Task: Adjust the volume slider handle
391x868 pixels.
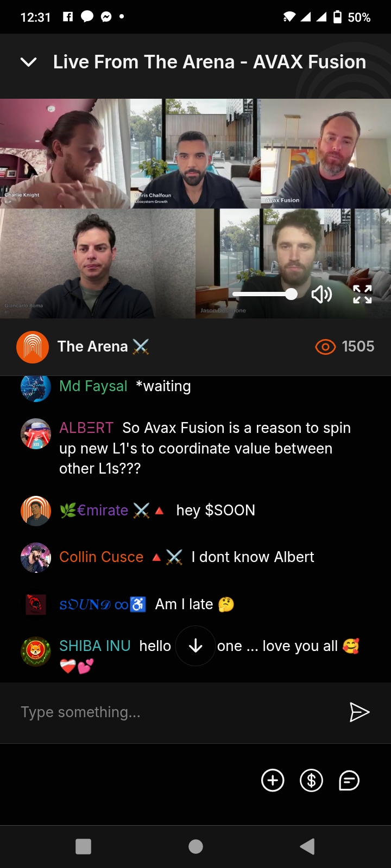Action: click(x=291, y=294)
